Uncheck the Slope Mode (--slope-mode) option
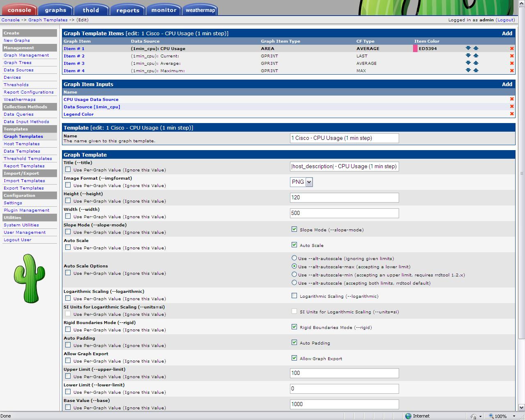Image resolution: width=525 pixels, height=420 pixels. (x=294, y=229)
